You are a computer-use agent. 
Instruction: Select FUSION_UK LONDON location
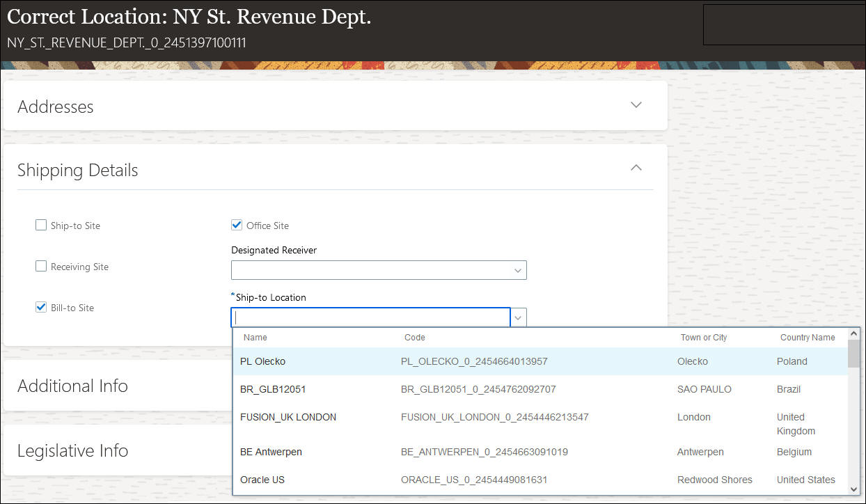tap(288, 417)
